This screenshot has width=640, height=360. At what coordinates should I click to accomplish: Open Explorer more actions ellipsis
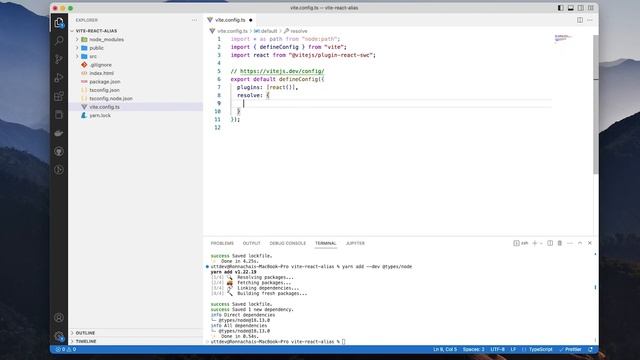[x=194, y=20]
